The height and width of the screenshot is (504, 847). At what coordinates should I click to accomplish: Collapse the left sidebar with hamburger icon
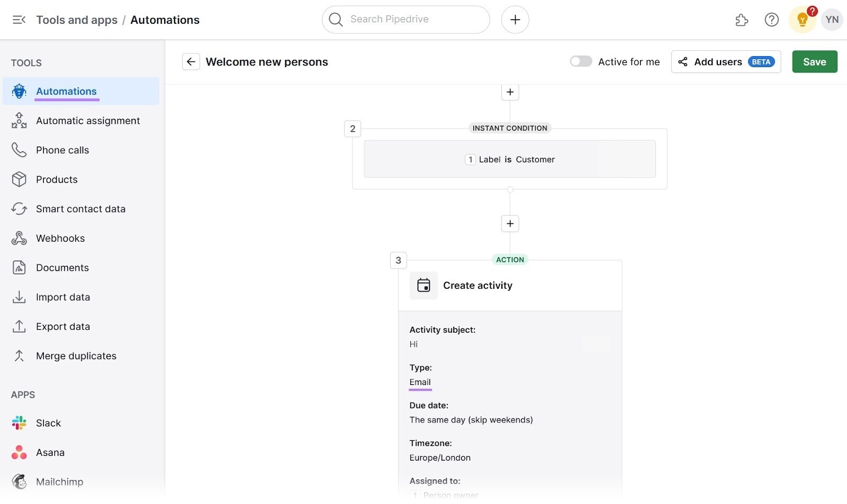click(x=19, y=20)
